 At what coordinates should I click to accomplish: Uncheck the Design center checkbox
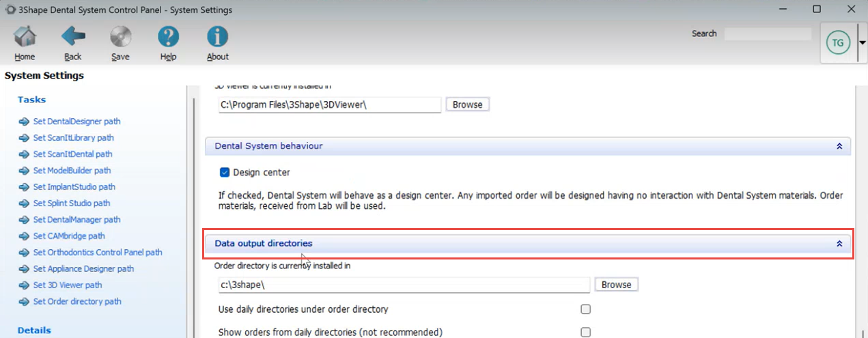(x=225, y=172)
